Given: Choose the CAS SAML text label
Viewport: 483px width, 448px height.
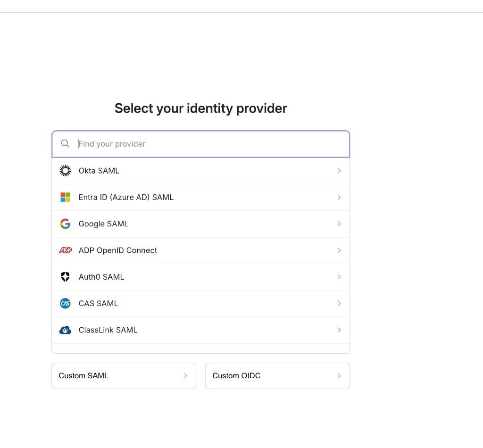Looking at the screenshot, I should tap(98, 303).
